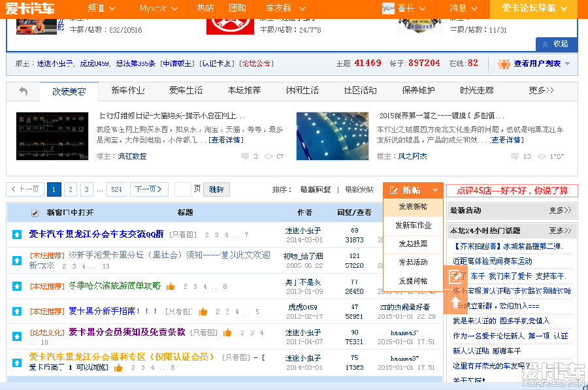Expand the 爱卡论坛导航 dropdown
Screen dimensions: 588x390
point(534,8)
